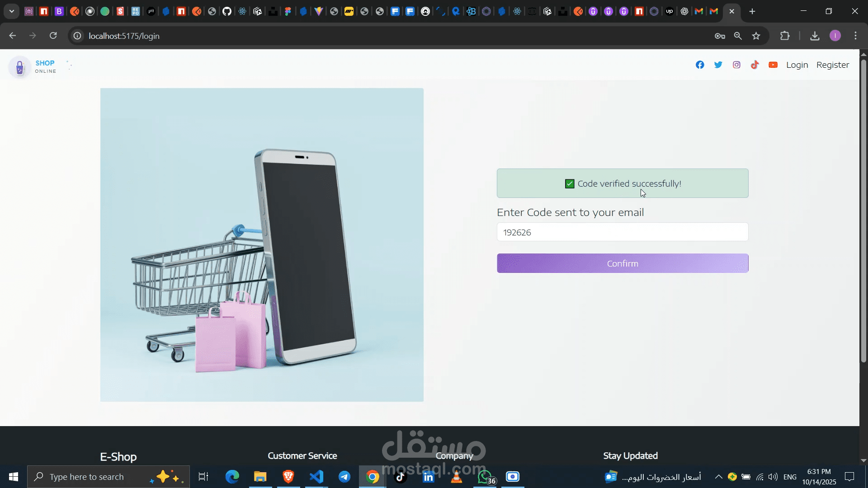The width and height of the screenshot is (868, 488).
Task: Open Chrome three-dot menu
Action: [x=855, y=36]
